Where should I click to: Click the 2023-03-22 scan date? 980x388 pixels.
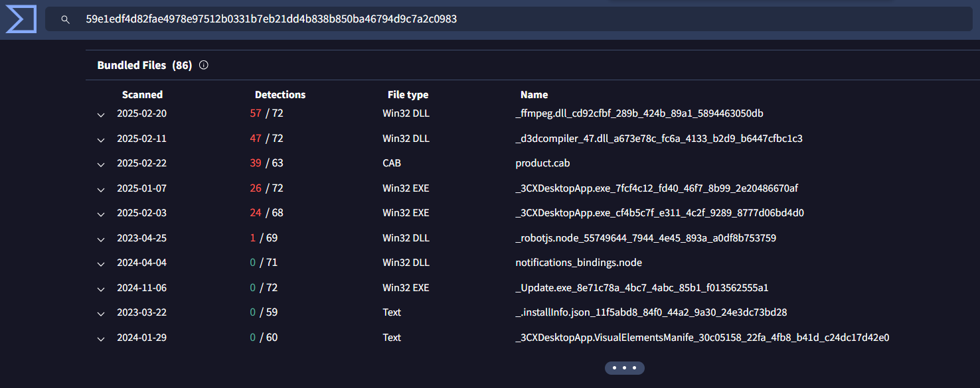click(x=141, y=312)
